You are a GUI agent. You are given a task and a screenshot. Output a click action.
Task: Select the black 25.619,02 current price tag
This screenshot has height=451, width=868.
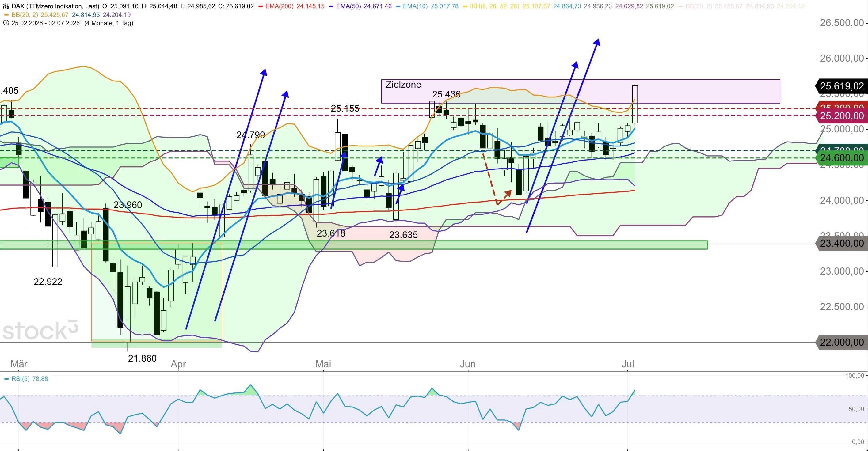841,86
